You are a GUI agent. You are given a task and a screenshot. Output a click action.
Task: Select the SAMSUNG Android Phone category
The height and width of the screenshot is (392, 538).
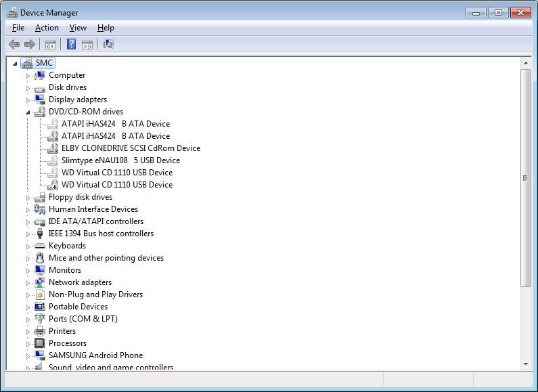(95, 355)
